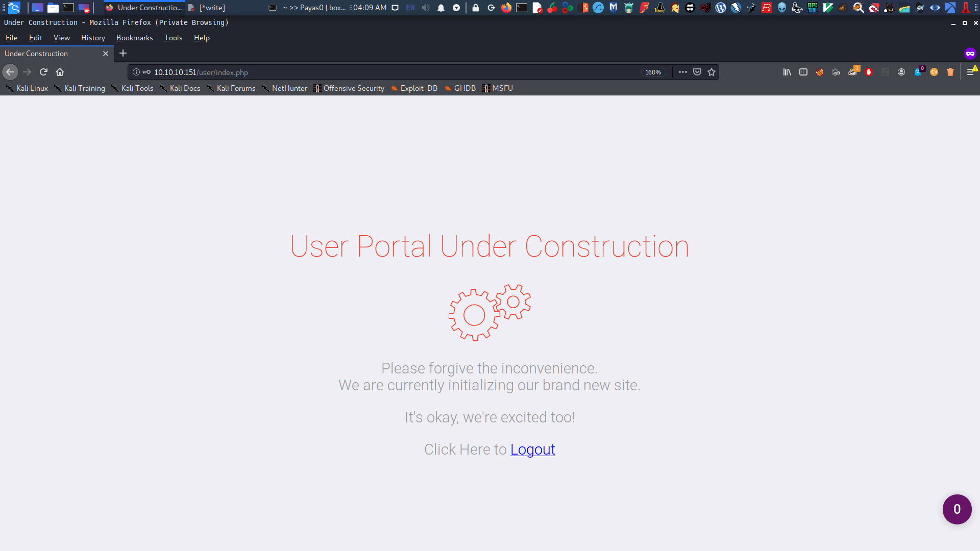Viewport: 980px width, 551px height.
Task: Open the Ghostery extension showing 0
Action: [x=919, y=71]
